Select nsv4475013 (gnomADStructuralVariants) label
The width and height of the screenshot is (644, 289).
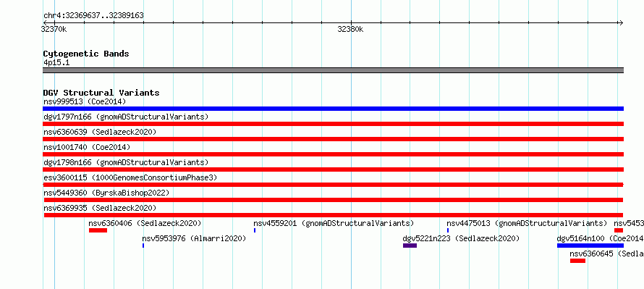(x=527, y=223)
